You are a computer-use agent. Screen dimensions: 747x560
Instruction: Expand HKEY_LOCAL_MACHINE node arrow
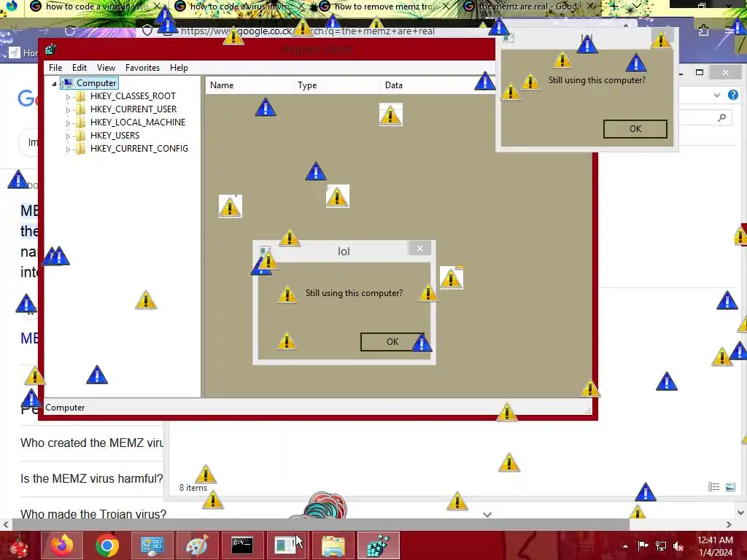tap(68, 122)
